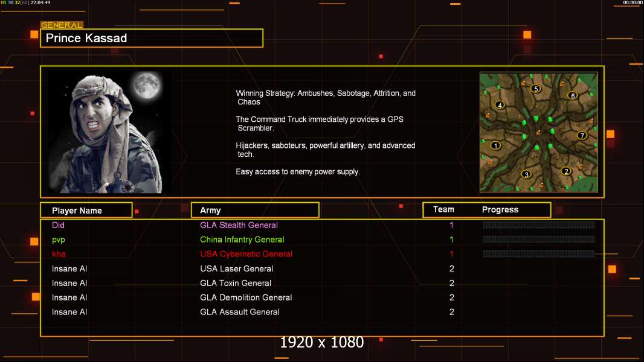Click the Insane AI with GLA Demolition General
The width and height of the screenshot is (644, 362).
(x=69, y=297)
